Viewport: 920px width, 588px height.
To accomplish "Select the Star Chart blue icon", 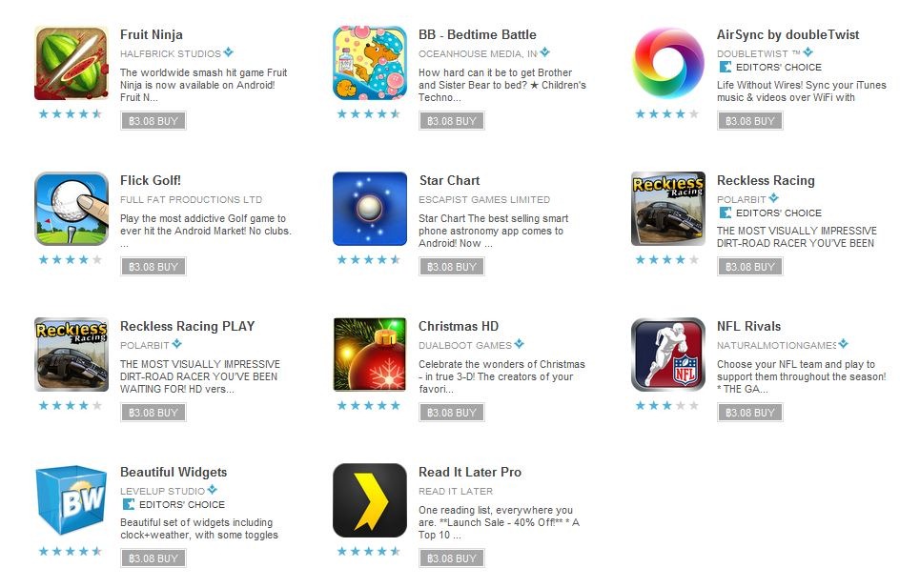I will tap(370, 209).
